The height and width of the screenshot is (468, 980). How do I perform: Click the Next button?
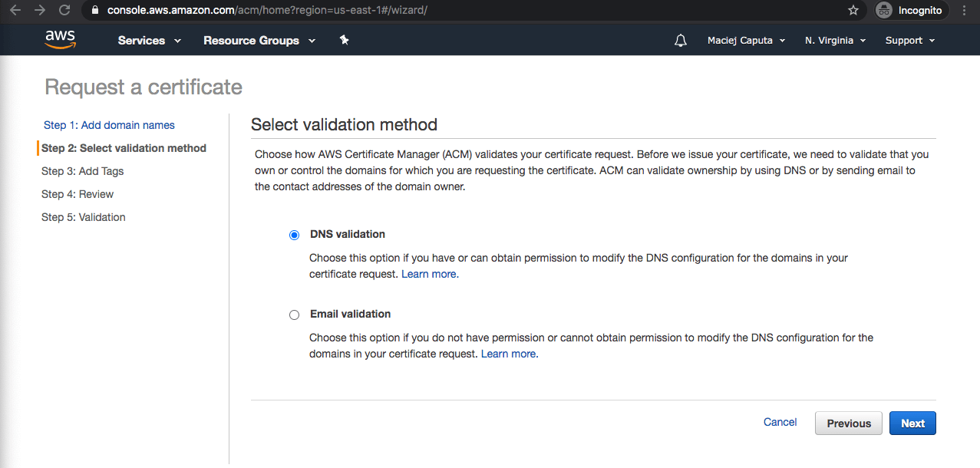(912, 424)
